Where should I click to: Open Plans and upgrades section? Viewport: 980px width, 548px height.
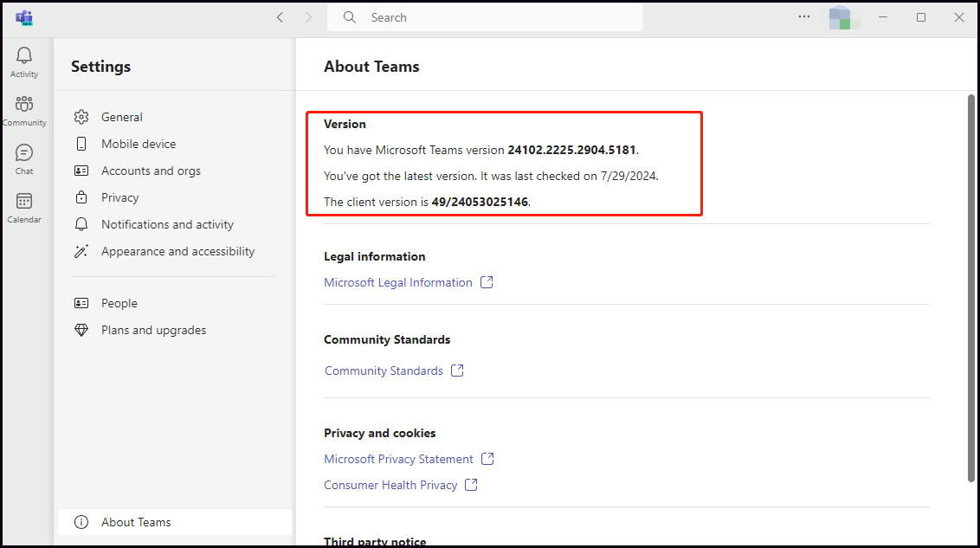153,330
